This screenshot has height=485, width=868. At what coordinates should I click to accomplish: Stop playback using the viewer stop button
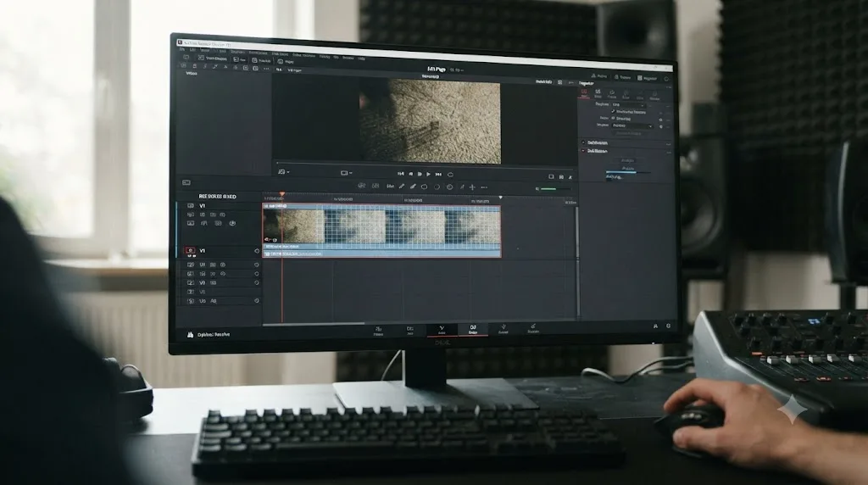[420, 174]
